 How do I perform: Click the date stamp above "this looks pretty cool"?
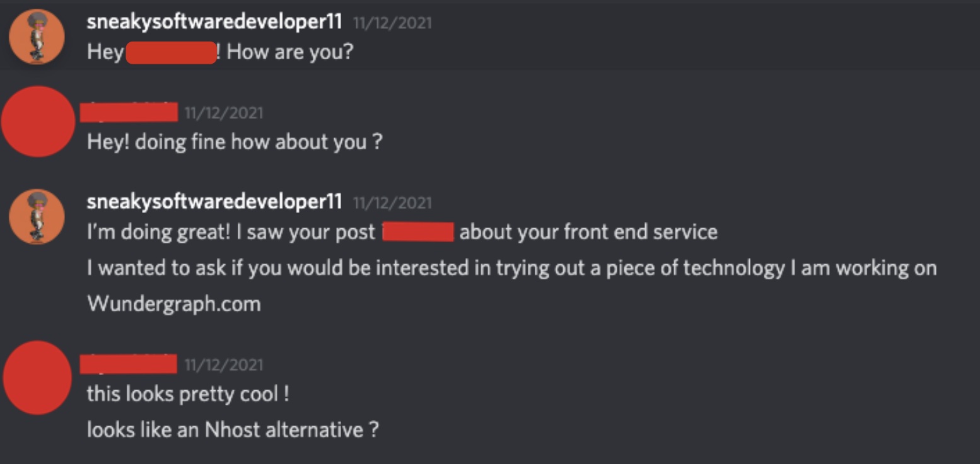click(x=223, y=365)
